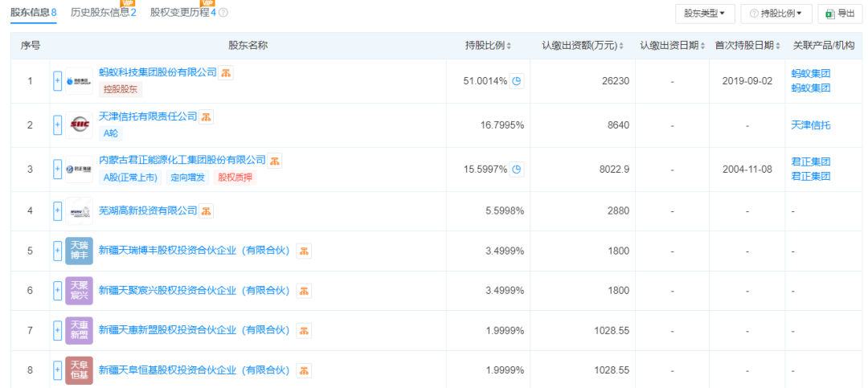Expand row 5 新疆天瑞博丰 with plus button
The width and height of the screenshot is (868, 388).
coord(57,251)
